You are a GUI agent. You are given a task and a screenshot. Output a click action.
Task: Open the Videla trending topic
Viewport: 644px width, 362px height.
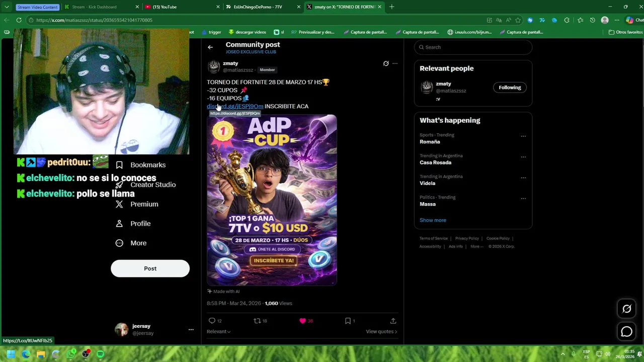click(427, 183)
